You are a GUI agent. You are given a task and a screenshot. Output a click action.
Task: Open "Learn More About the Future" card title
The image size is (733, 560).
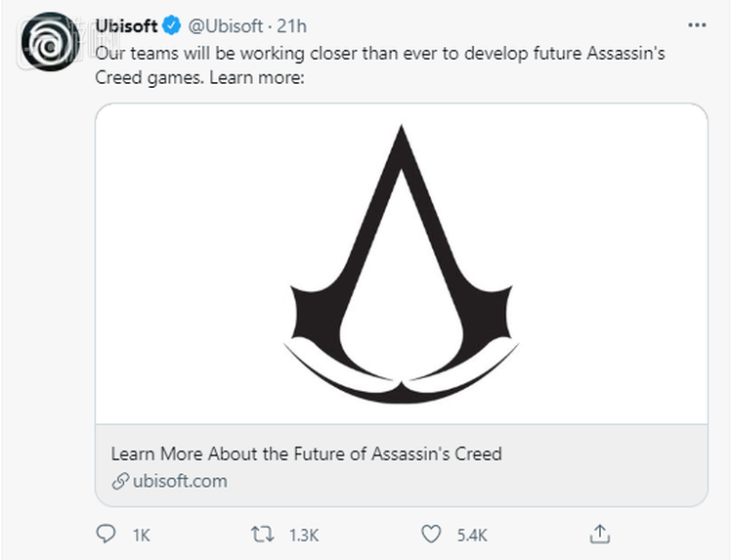tap(306, 453)
